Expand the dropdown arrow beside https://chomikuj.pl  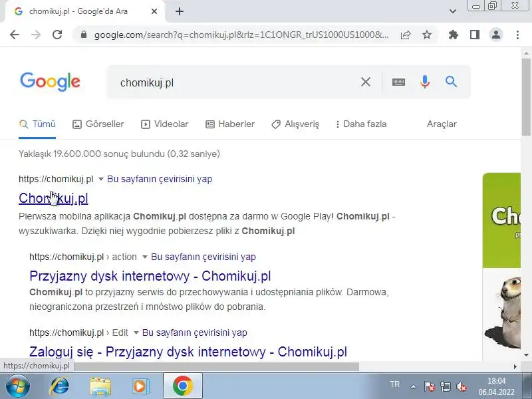click(x=101, y=179)
